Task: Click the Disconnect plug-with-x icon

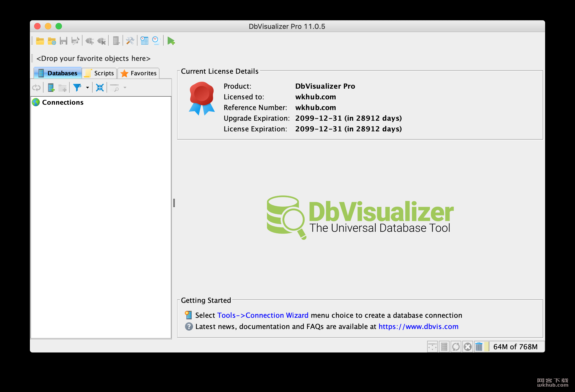Action: click(x=101, y=41)
